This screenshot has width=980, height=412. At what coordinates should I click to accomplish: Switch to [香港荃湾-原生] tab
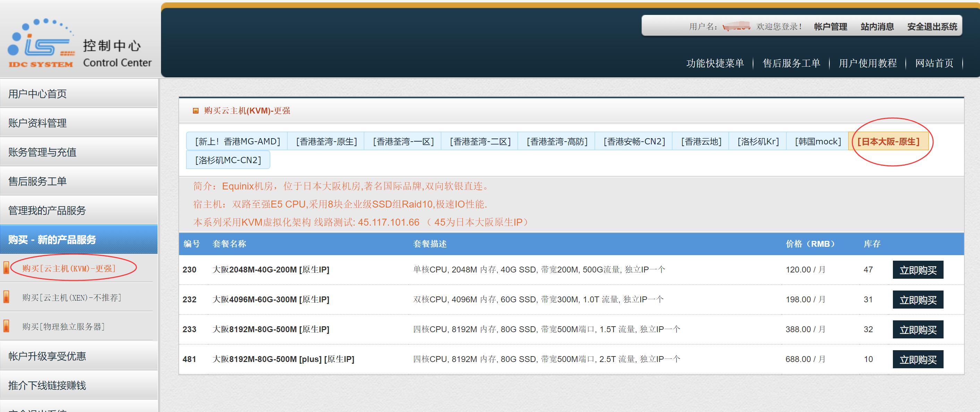click(x=327, y=142)
